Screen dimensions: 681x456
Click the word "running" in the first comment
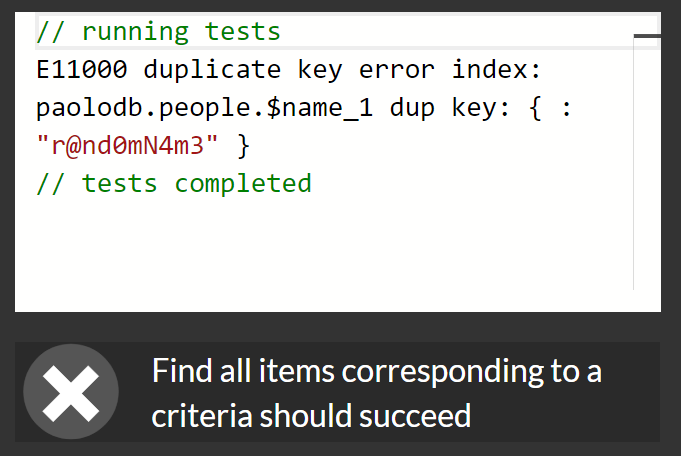[x=136, y=32]
